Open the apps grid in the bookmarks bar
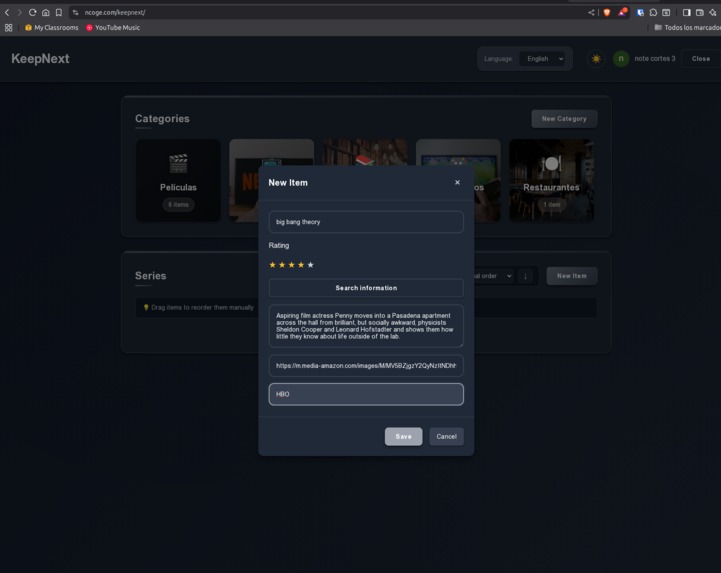The width and height of the screenshot is (721, 573). (x=8, y=28)
